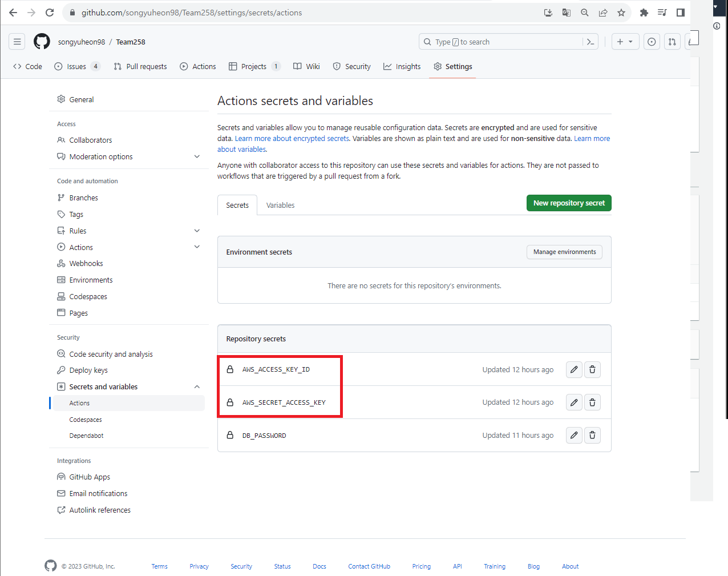Open the Wiki tab
Viewport: 728px width, 576px height.
click(x=306, y=66)
